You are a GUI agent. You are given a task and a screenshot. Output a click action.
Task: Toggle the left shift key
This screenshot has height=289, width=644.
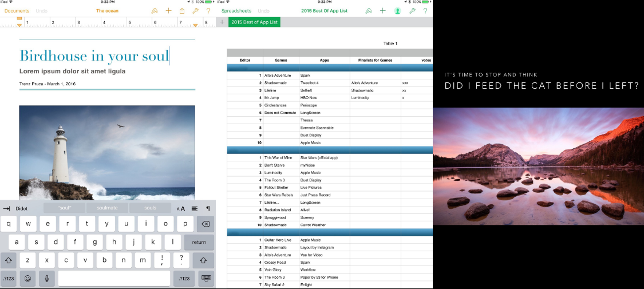pos(8,260)
